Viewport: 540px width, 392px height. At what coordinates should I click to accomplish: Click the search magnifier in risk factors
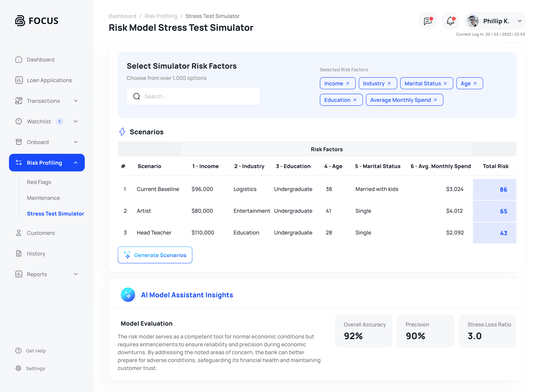[137, 96]
